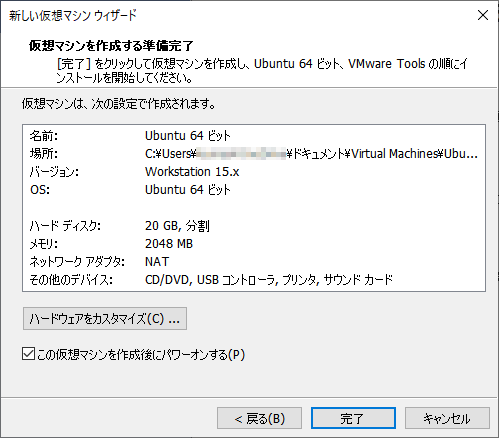Select the 20 GB, 分割 hard disk value
The image size is (499, 438).
[177, 226]
